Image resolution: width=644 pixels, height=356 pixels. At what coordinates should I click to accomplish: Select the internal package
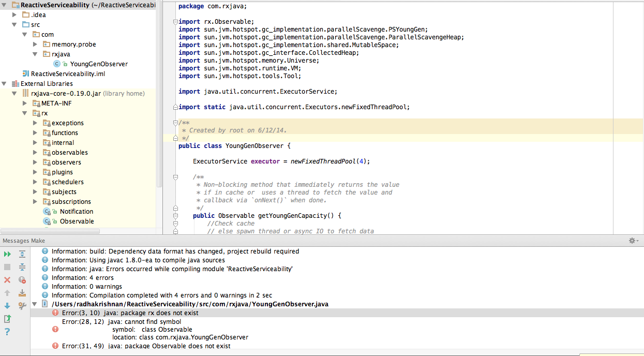pos(63,143)
